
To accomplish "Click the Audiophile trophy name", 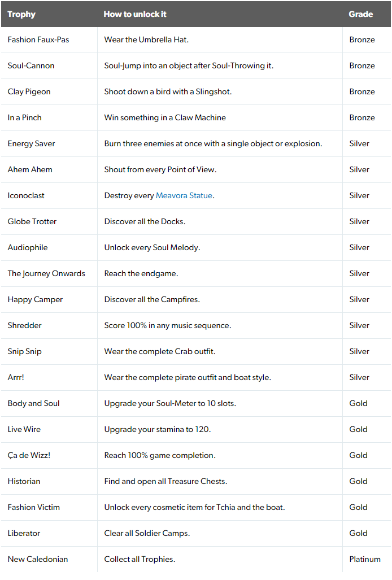I will (28, 247).
